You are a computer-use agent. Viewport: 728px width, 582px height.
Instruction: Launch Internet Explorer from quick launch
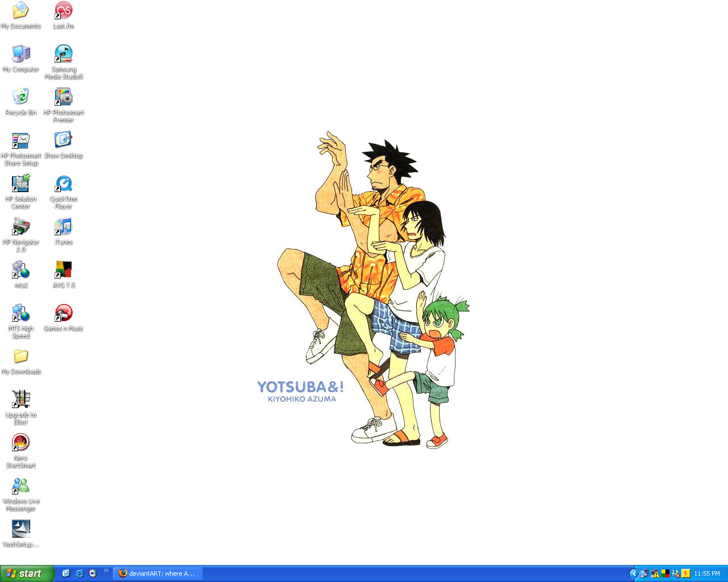[79, 573]
